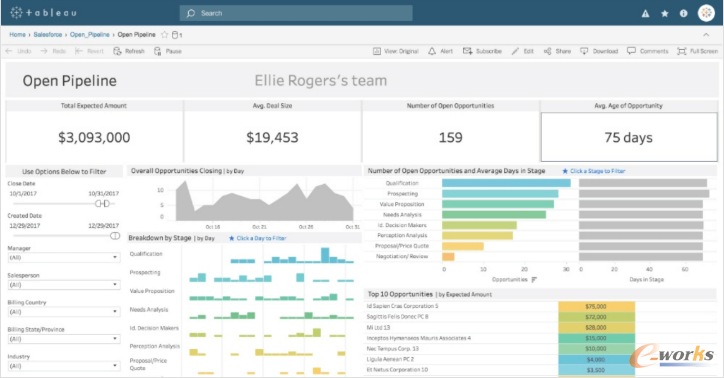Download the dashboard

[x=599, y=51]
